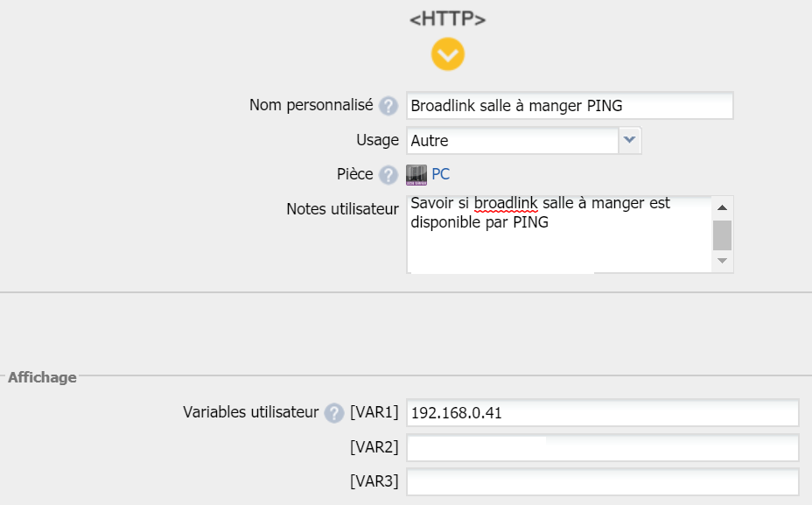Open the PC room link
The width and height of the screenshot is (812, 505).
(x=440, y=174)
